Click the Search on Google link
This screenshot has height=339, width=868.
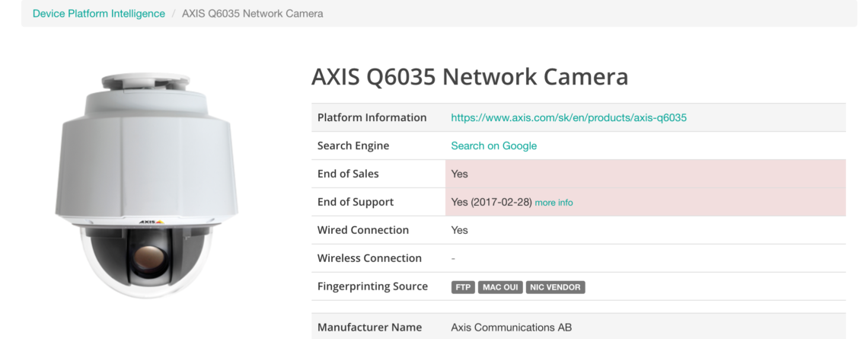494,146
